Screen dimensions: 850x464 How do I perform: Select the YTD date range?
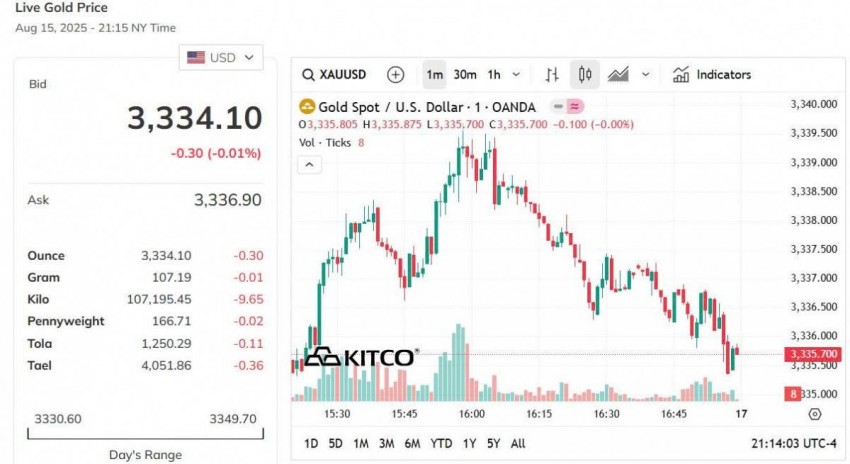440,443
